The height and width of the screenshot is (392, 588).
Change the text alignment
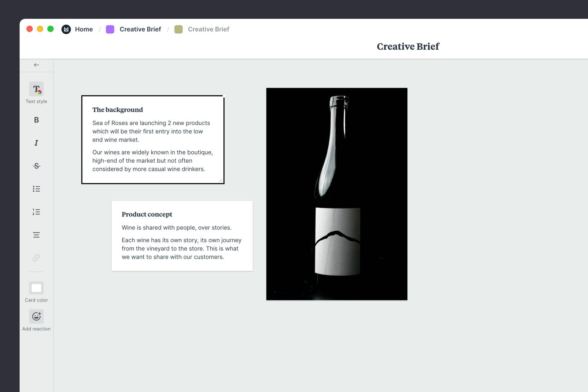click(x=36, y=234)
